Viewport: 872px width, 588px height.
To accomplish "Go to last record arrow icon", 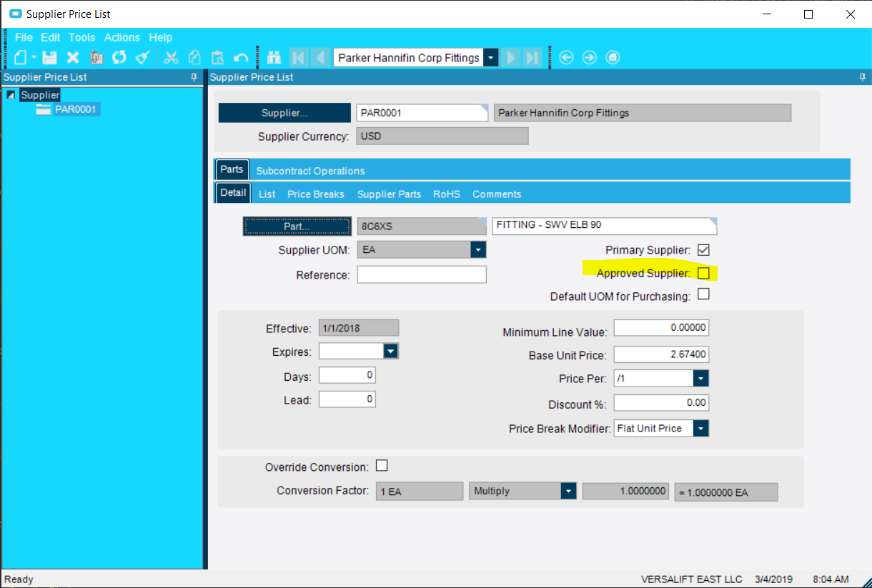I will [532, 58].
